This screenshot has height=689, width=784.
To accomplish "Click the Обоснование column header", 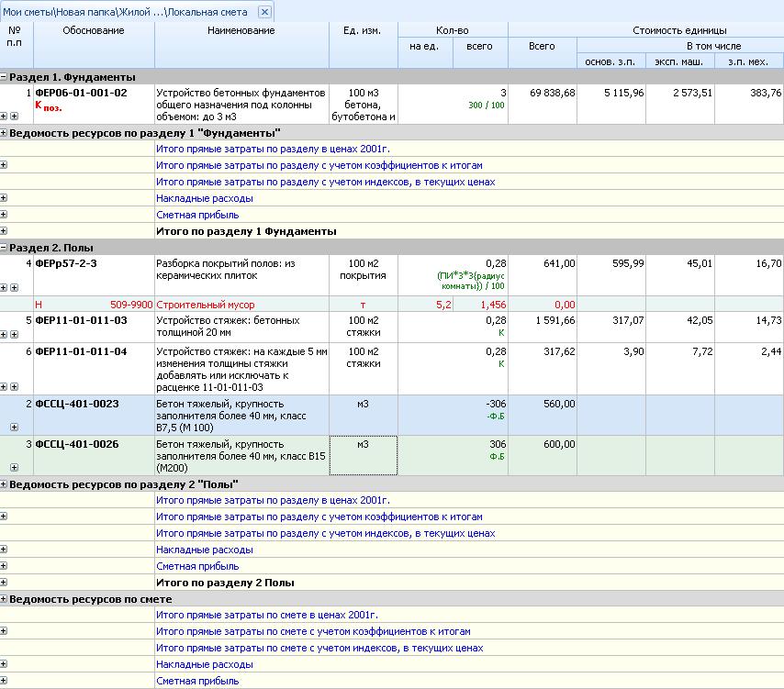I will (93, 31).
